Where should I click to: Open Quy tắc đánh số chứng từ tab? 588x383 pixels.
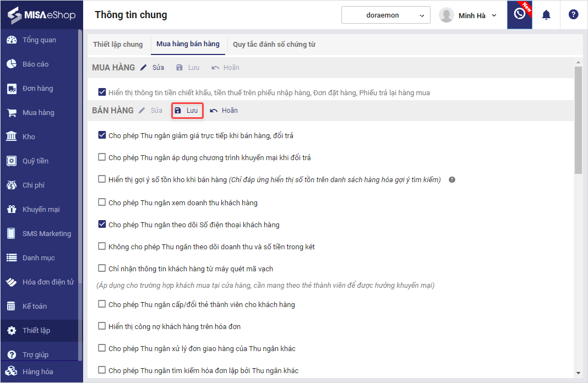(x=274, y=44)
